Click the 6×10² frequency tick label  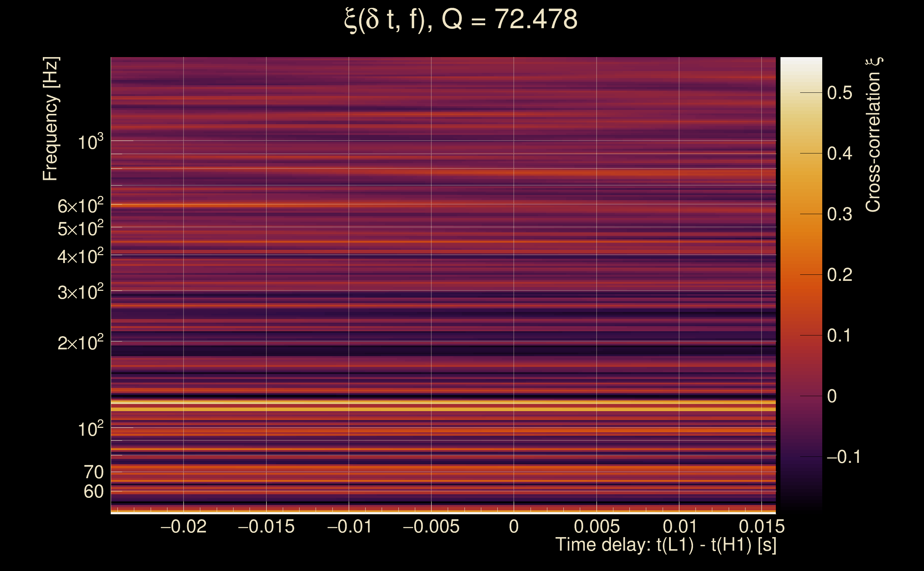(80, 206)
